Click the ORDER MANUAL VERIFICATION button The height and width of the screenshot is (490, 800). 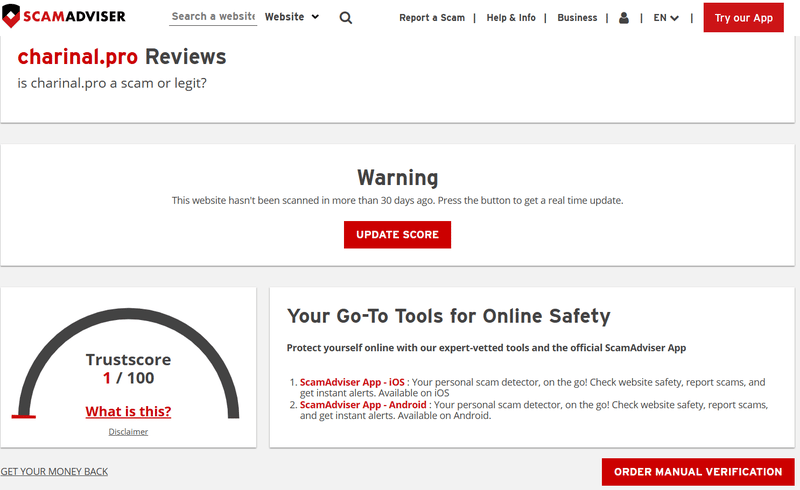(698, 472)
